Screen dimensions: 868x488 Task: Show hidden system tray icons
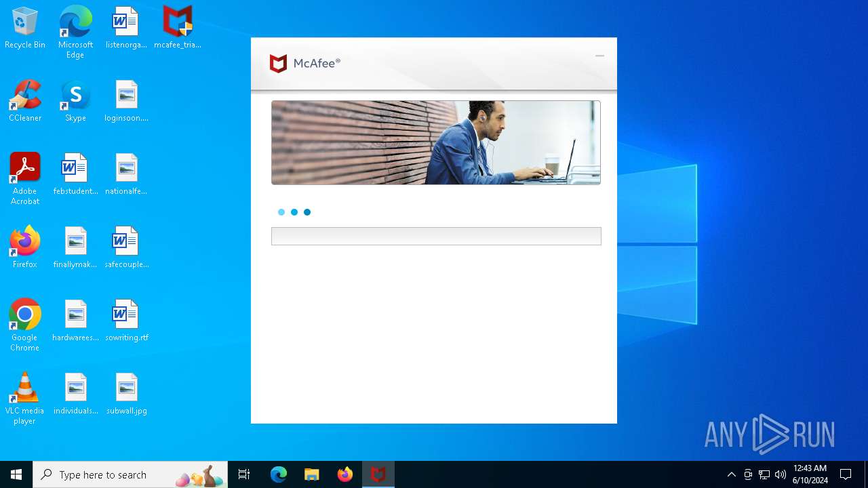pyautogui.click(x=731, y=474)
